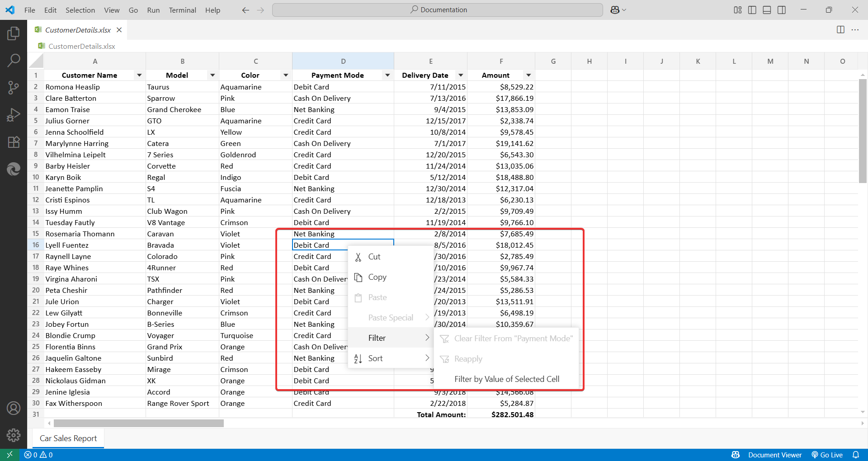The image size is (868, 461).
Task: Open the Run menu
Action: [x=153, y=10]
